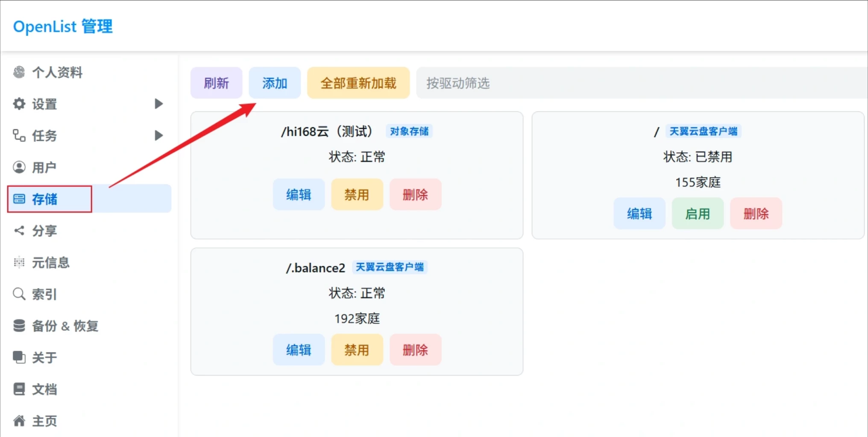868x437 pixels.
Task: Expand the 设置 submenu arrow
Action: click(158, 104)
